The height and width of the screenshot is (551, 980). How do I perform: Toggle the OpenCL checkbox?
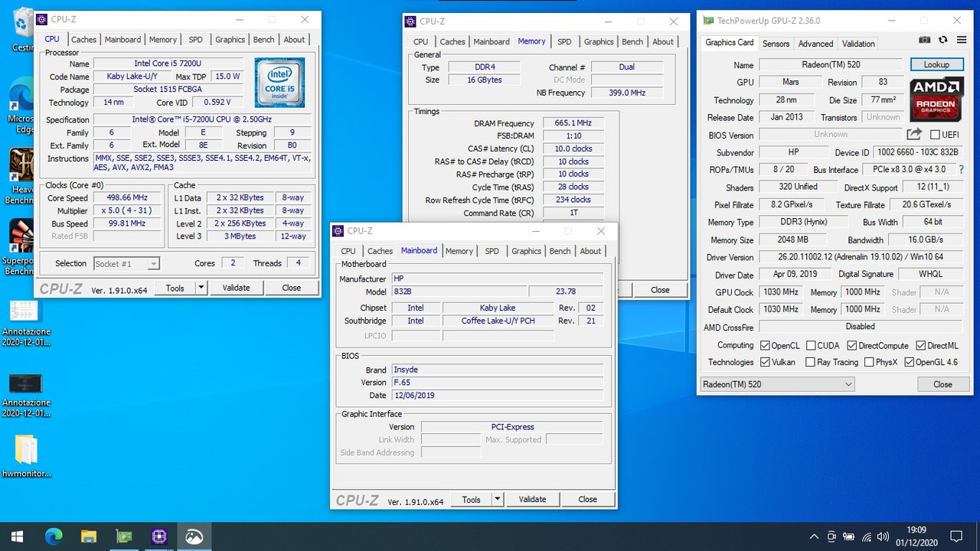[765, 345]
